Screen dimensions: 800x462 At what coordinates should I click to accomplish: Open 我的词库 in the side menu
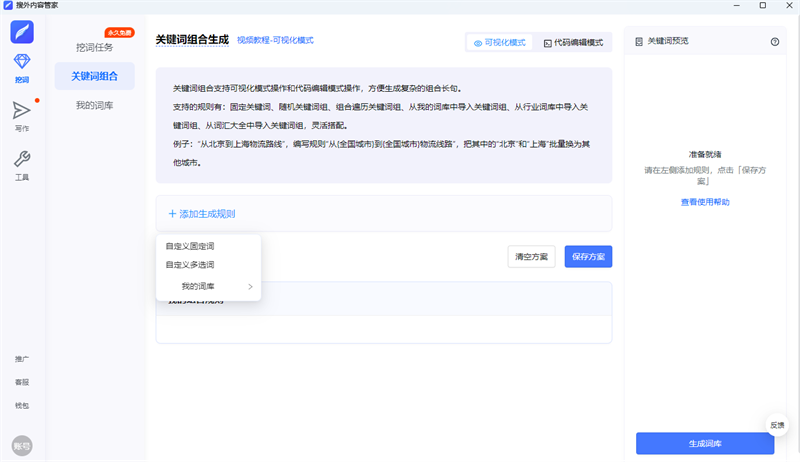pyautogui.click(x=94, y=106)
